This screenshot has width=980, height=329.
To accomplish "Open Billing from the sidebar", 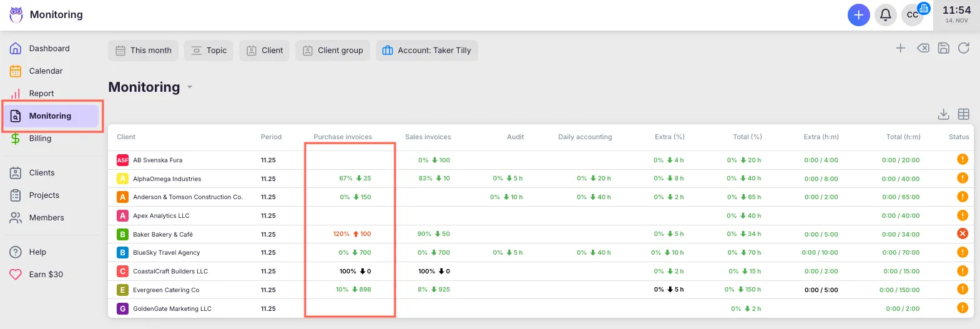I will click(x=40, y=139).
